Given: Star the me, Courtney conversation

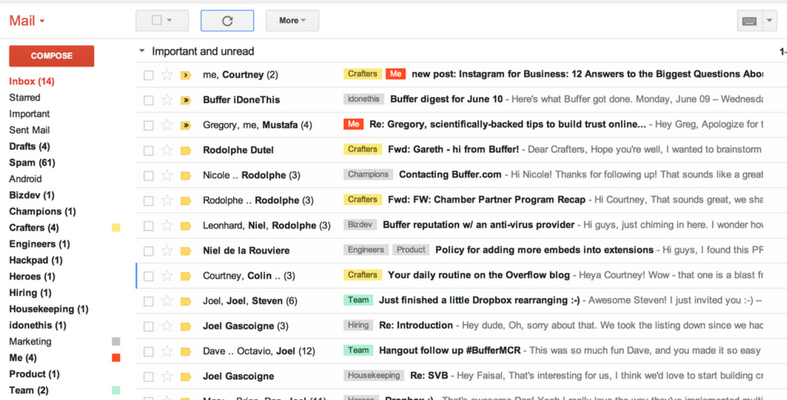Looking at the screenshot, I should [x=167, y=75].
